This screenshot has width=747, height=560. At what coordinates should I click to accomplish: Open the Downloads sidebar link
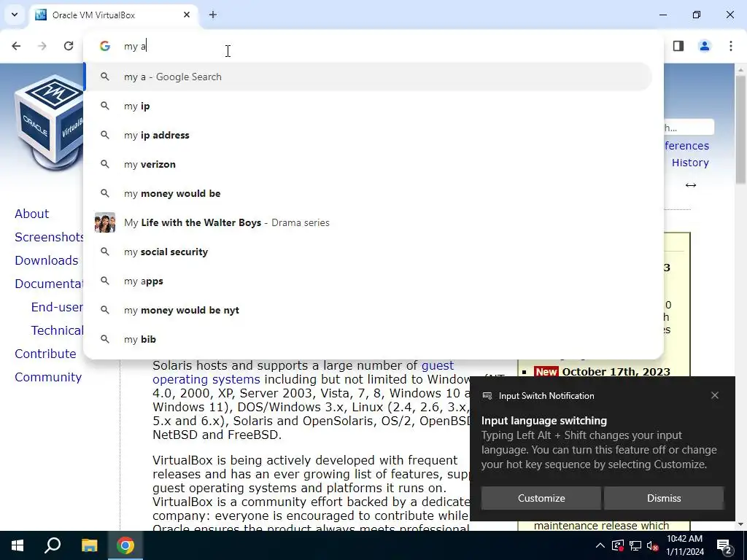tap(46, 260)
